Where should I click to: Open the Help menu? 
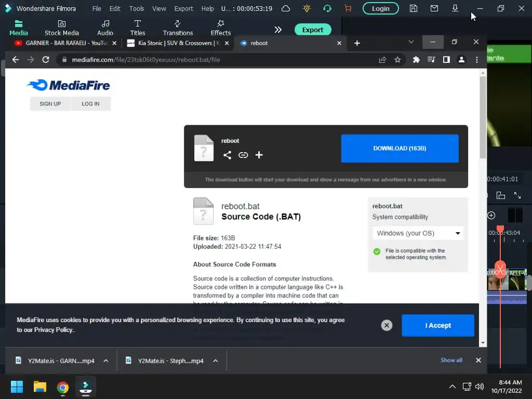coord(207,8)
